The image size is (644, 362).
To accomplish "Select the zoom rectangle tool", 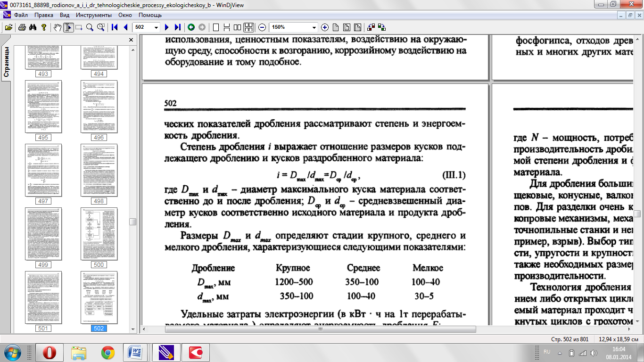I will (x=100, y=27).
